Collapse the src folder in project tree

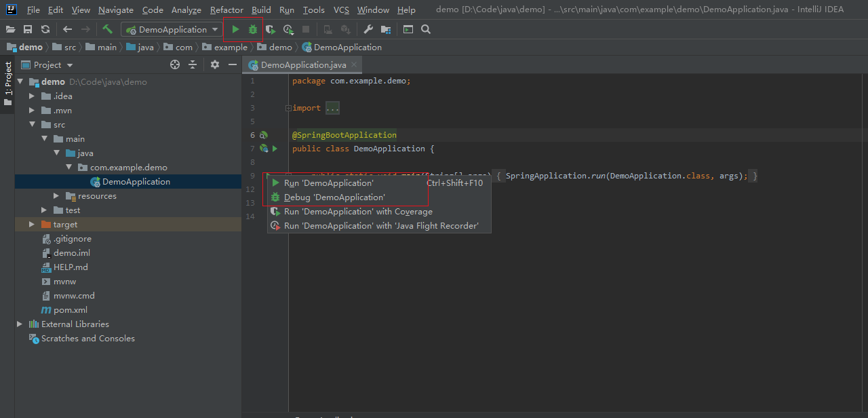point(32,124)
